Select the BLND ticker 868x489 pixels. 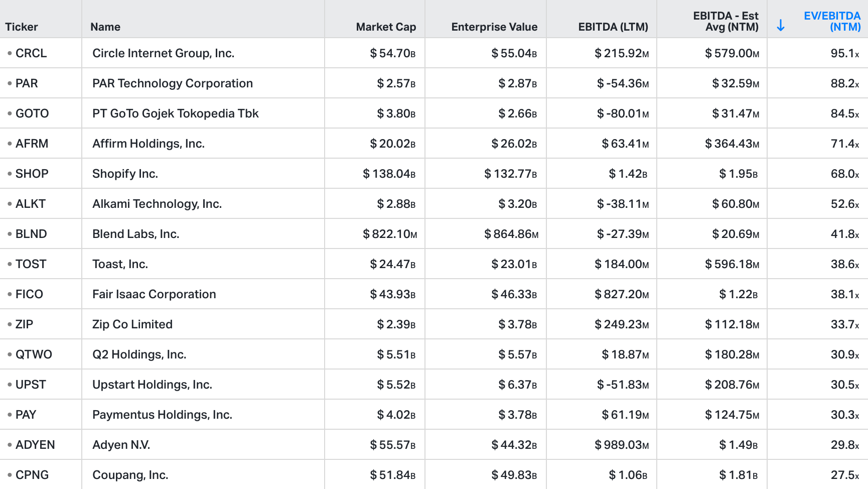point(31,234)
